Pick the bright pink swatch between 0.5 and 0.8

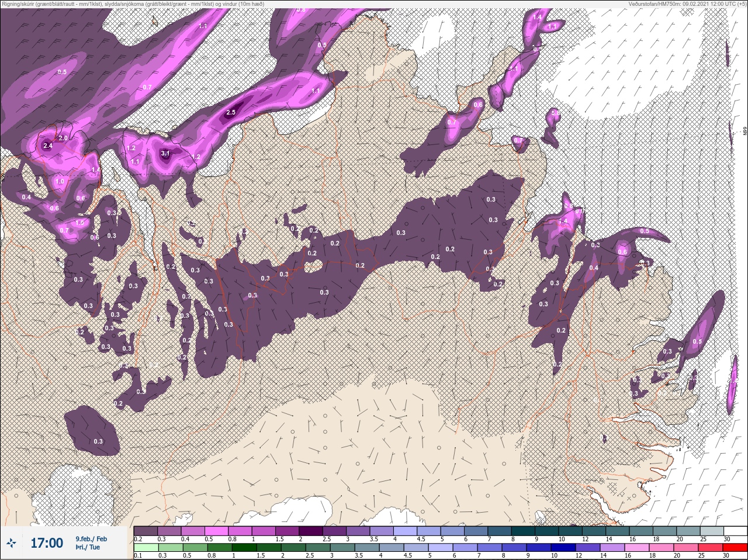coord(217,531)
